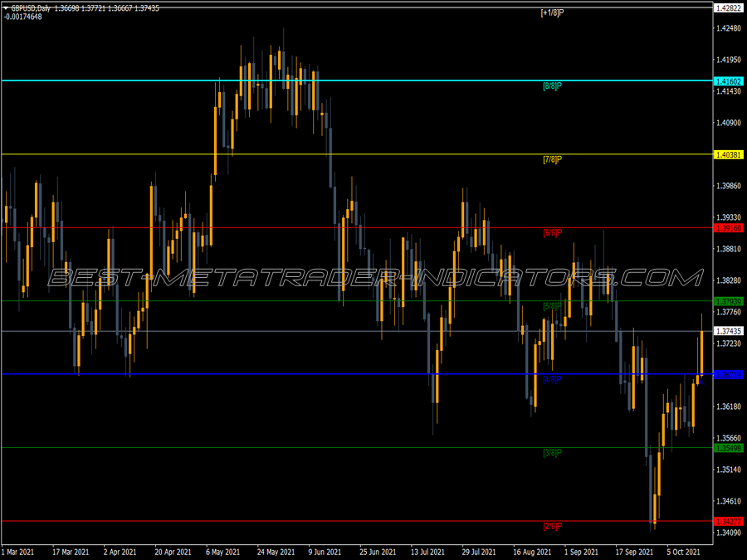Click 1.41950 on the price scale

click(729, 60)
